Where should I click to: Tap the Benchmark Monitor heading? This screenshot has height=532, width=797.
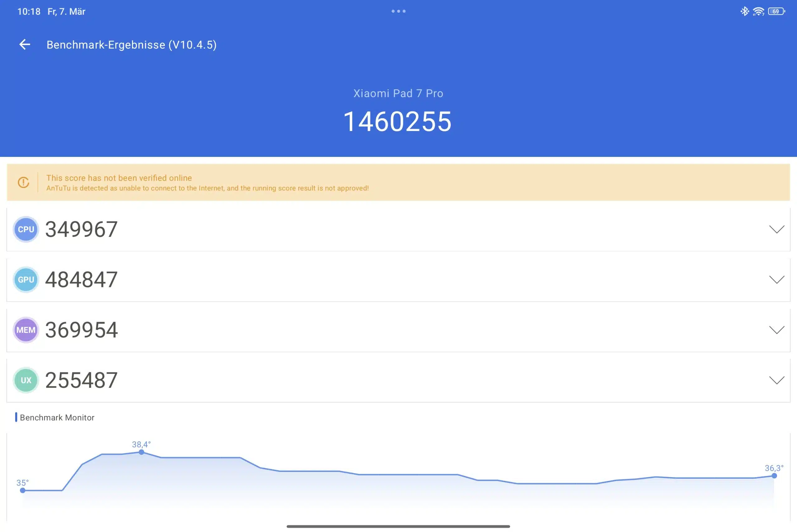click(x=57, y=417)
